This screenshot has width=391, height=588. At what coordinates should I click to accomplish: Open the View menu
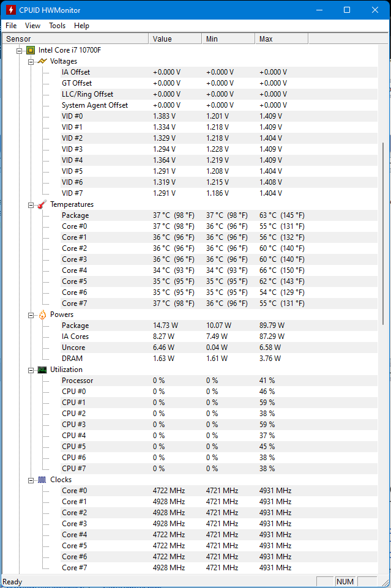point(33,26)
